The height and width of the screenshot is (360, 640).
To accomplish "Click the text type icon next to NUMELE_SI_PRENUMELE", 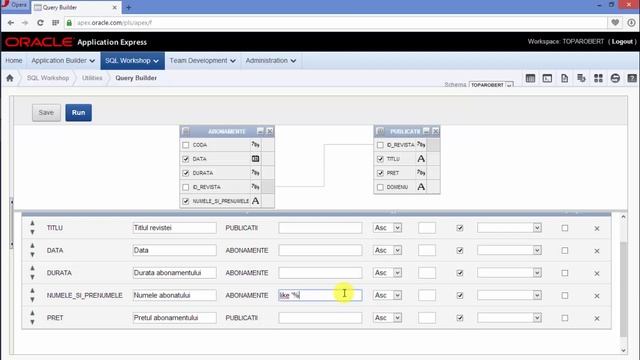I will coord(256,201).
